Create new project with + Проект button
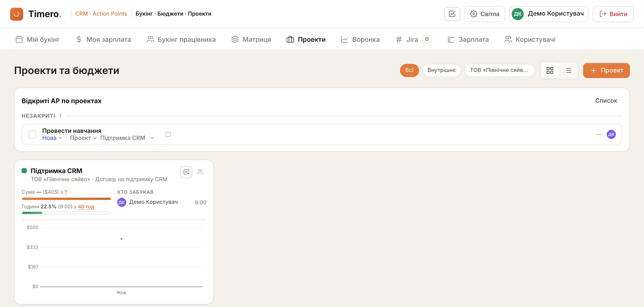This screenshot has width=644, height=307. point(606,70)
